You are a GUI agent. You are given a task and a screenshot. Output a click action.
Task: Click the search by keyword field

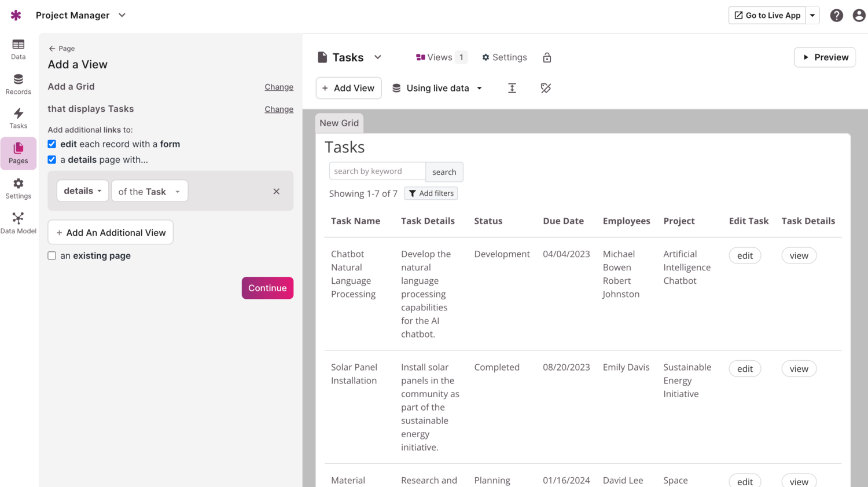coord(377,171)
